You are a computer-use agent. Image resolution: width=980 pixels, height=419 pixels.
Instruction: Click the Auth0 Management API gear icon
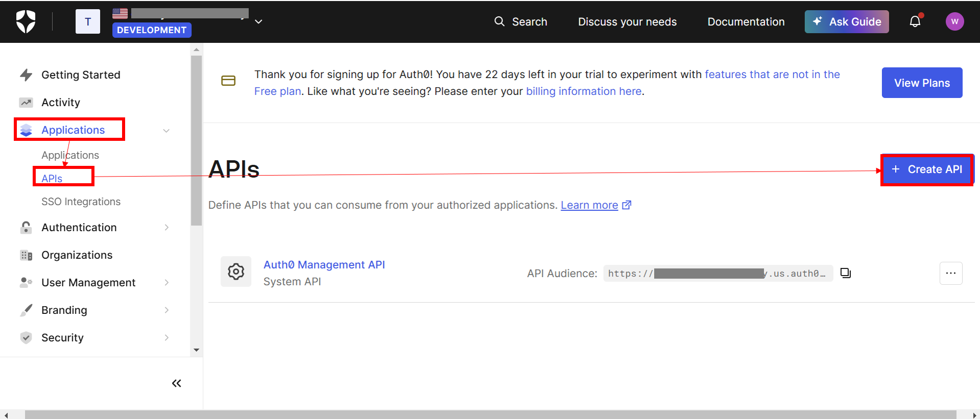tap(236, 272)
